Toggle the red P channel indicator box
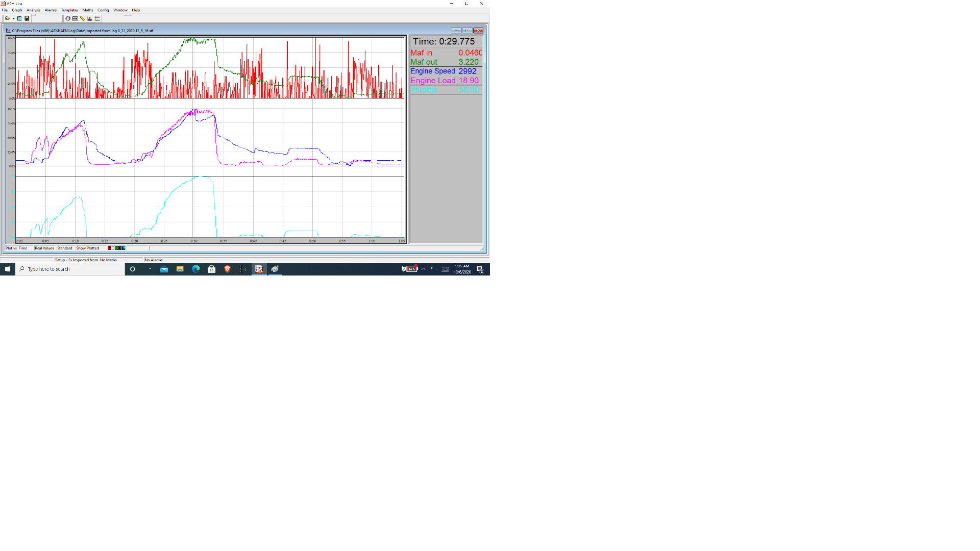Viewport: 980px width, 551px height. pyautogui.click(x=110, y=248)
